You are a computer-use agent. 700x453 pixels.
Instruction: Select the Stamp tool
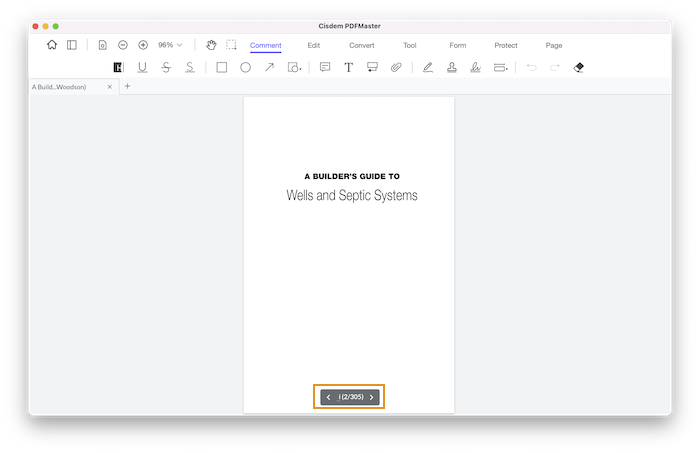coord(452,67)
